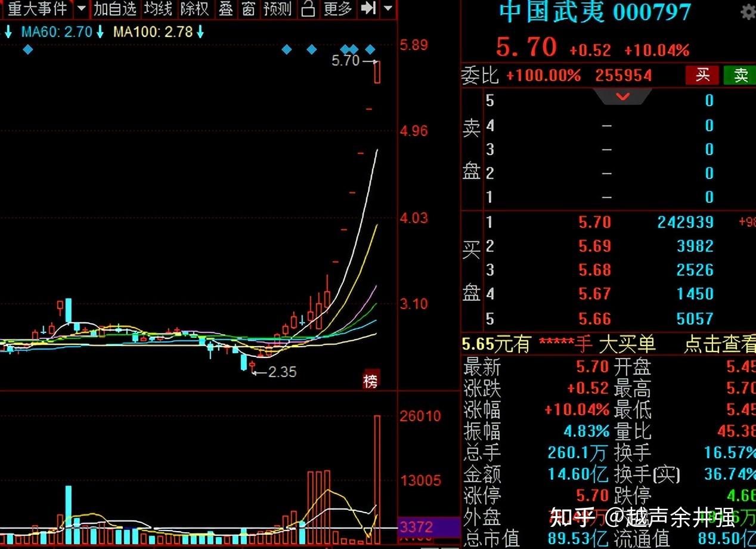Open settings gear beside stock title
The height and width of the screenshot is (549, 756).
click(748, 13)
